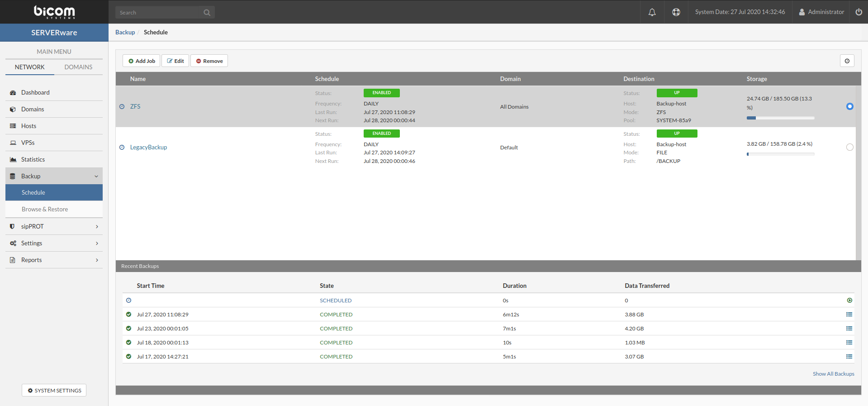Image resolution: width=868 pixels, height=406 pixels.
Task: Click the ZFS storage usage bar
Action: point(780,118)
